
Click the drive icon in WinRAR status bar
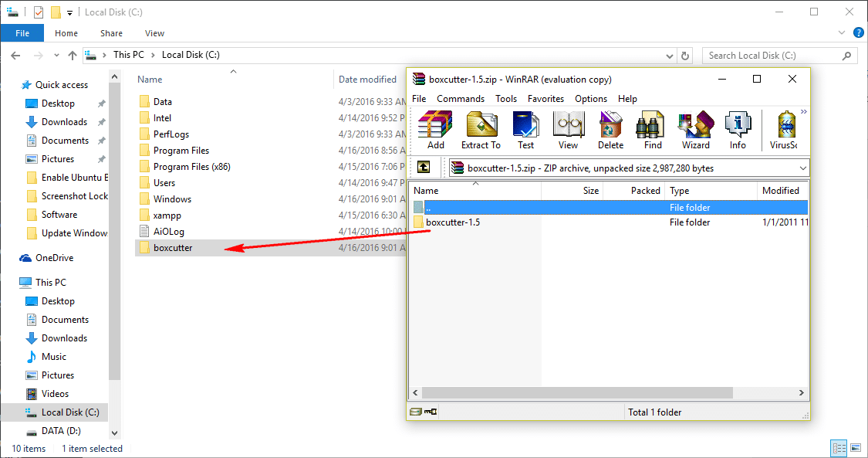(415, 412)
